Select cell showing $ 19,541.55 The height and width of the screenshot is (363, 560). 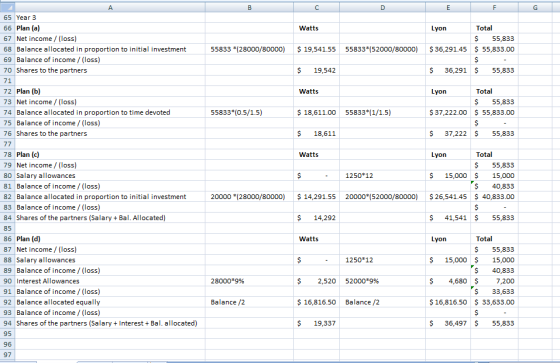pos(316,49)
